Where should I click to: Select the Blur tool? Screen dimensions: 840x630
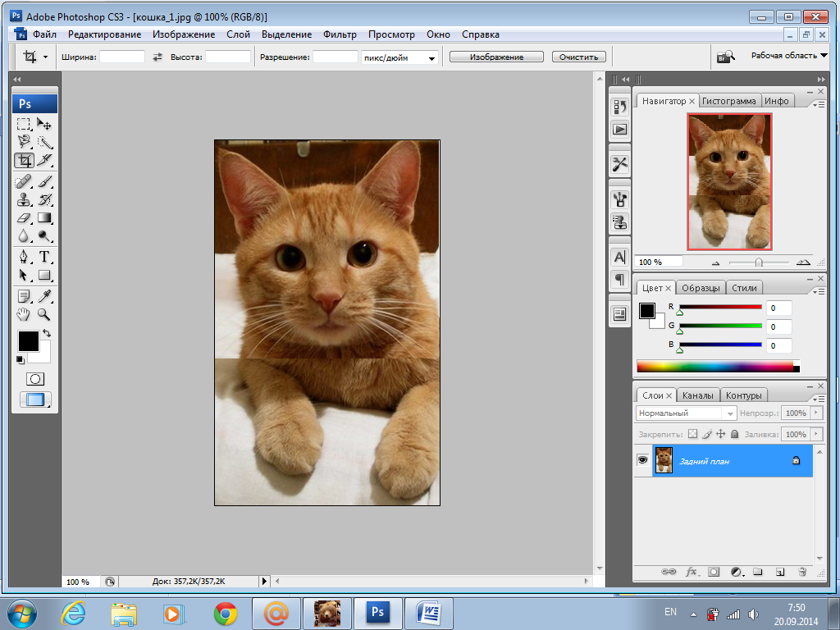[x=24, y=235]
